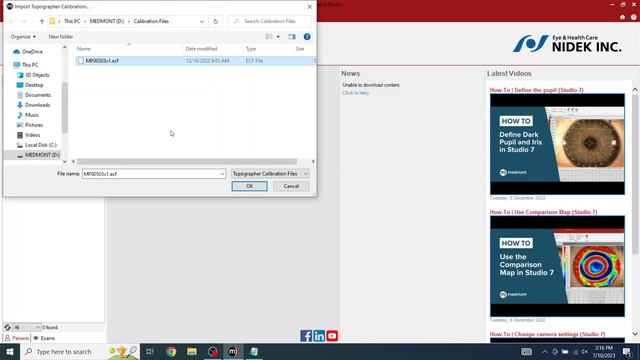
Task: Open File Explorer from taskbar
Action: pos(192,351)
